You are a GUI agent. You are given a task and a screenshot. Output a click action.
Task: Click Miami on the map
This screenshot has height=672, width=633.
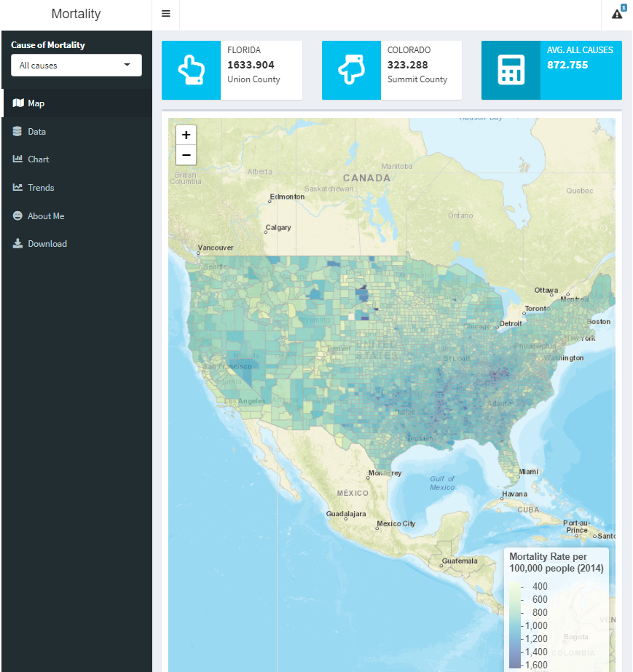click(x=529, y=472)
